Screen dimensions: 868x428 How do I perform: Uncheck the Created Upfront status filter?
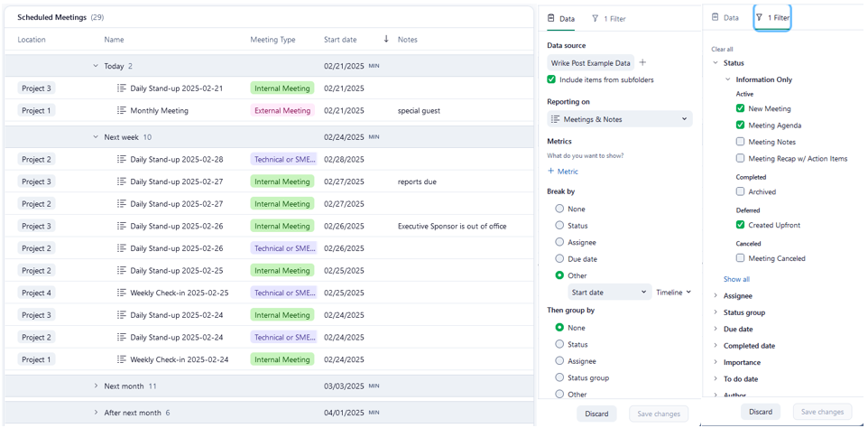740,225
